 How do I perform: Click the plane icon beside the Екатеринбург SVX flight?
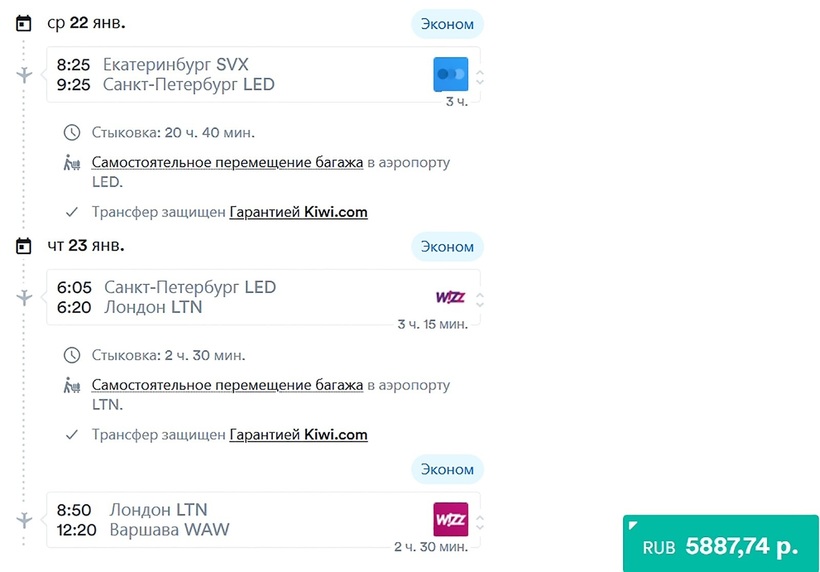coord(25,75)
